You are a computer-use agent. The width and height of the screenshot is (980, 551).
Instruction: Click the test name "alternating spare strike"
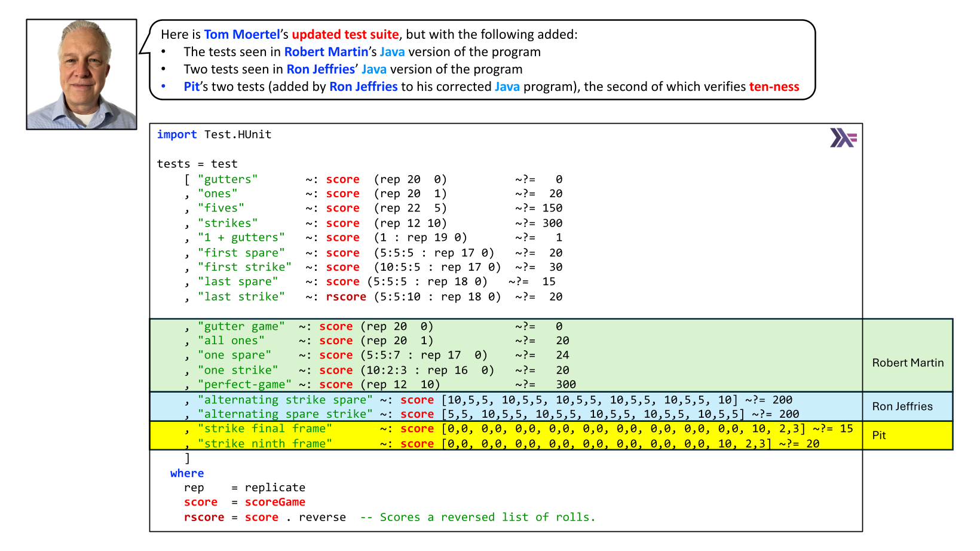click(285, 414)
